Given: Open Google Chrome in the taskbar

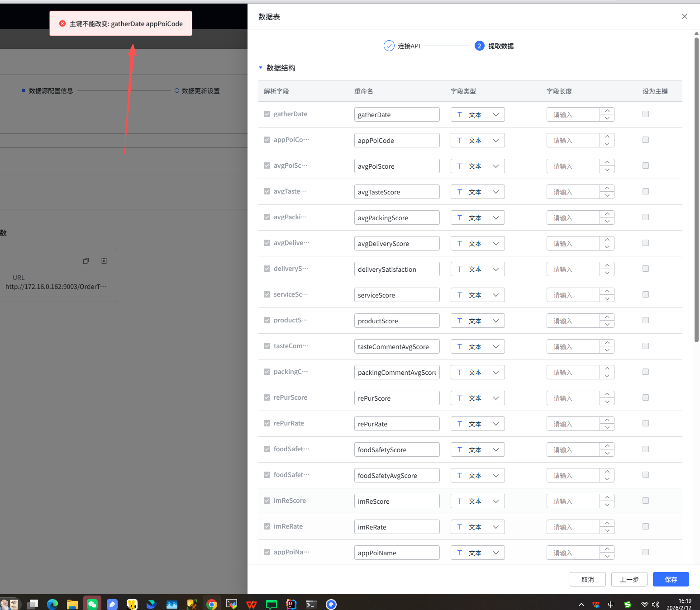Looking at the screenshot, I should pos(212,604).
